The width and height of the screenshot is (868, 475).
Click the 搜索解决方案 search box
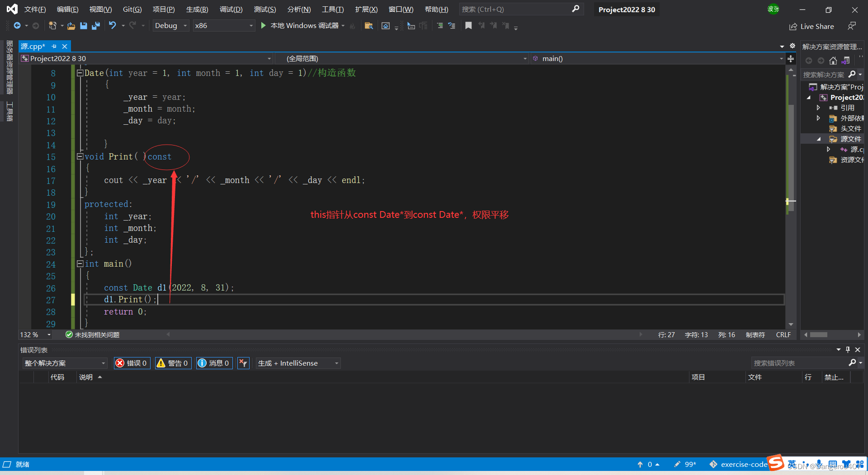click(824, 75)
